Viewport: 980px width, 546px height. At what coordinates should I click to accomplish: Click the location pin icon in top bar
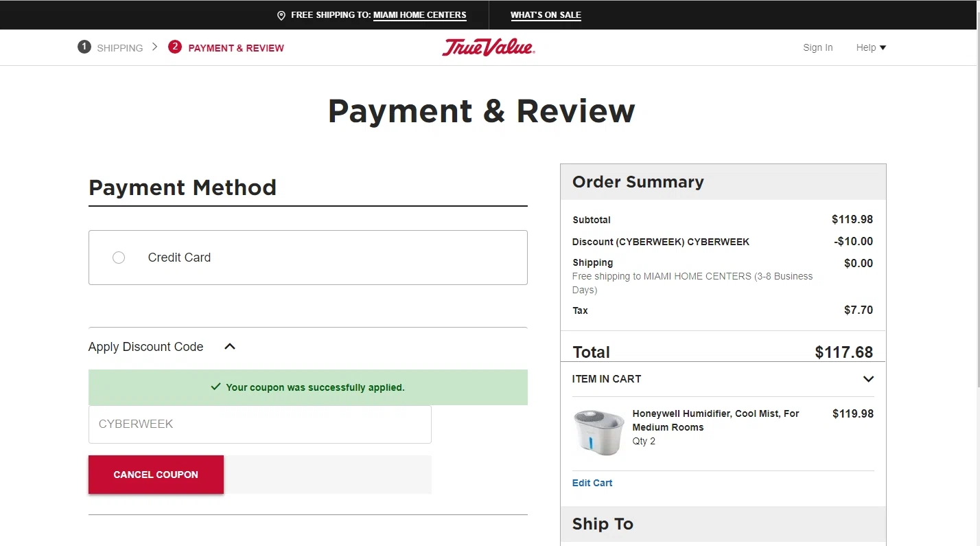pyautogui.click(x=281, y=15)
